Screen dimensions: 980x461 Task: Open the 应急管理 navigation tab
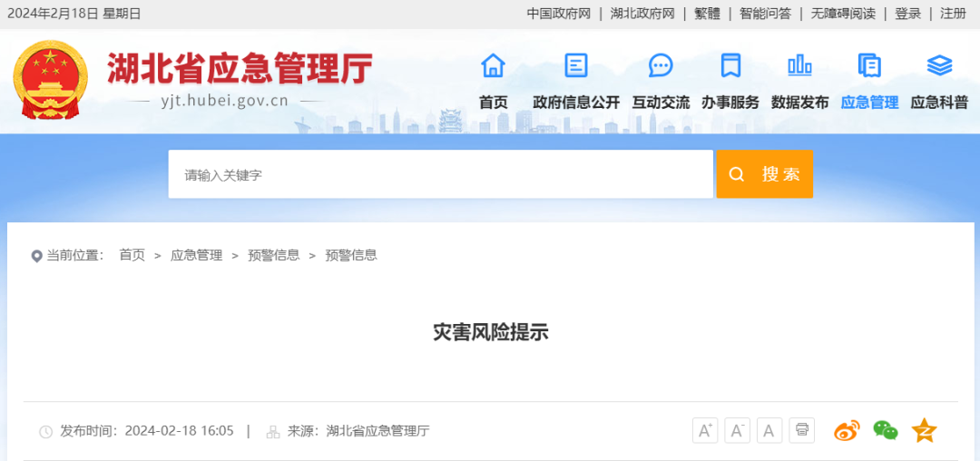tap(869, 103)
